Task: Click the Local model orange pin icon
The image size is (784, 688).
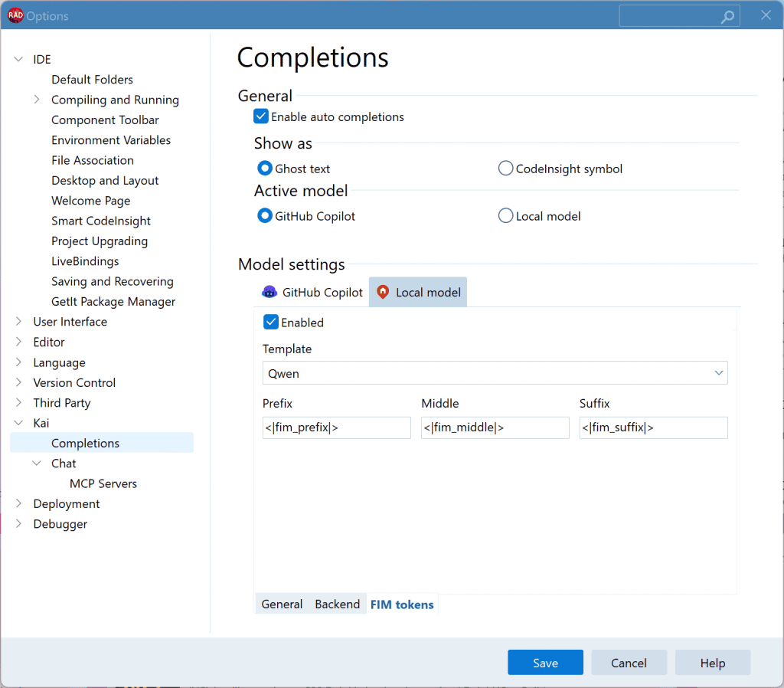Action: click(383, 292)
